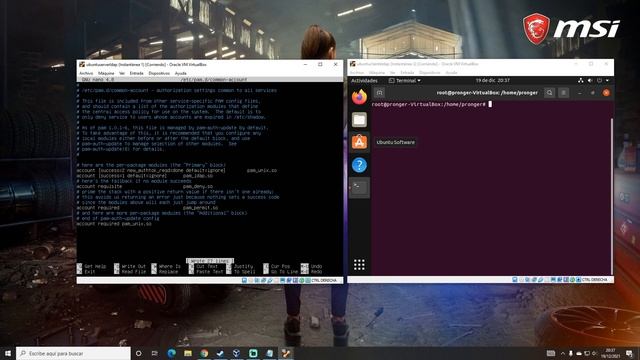This screenshot has height=360, width=640.
Task: Open the VirtualBox cube icon on taskbar
Action: (236, 353)
